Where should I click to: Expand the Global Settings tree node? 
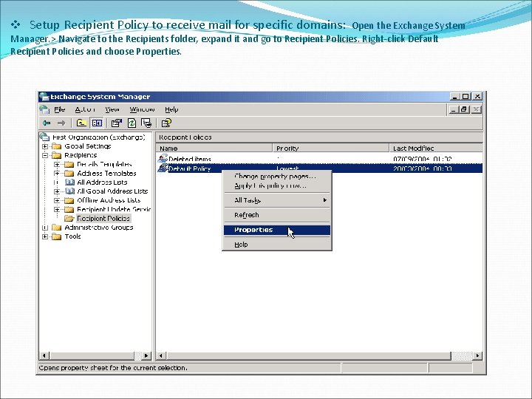pyautogui.click(x=45, y=146)
